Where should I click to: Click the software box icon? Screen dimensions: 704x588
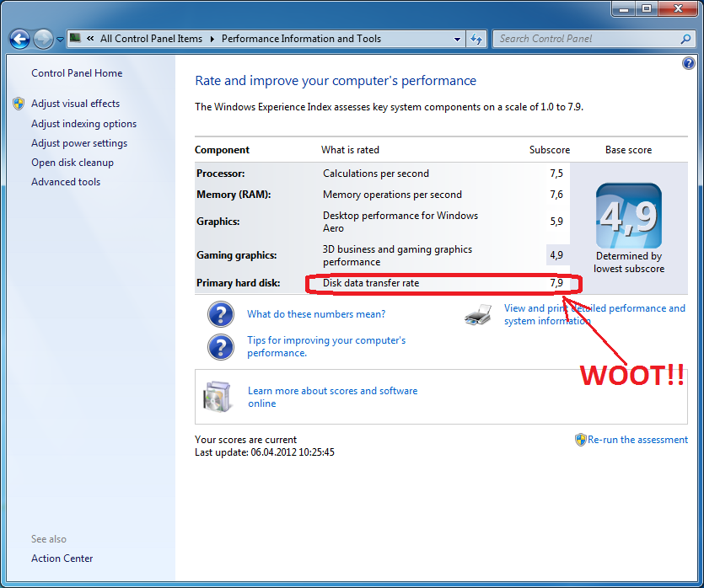[x=218, y=397]
